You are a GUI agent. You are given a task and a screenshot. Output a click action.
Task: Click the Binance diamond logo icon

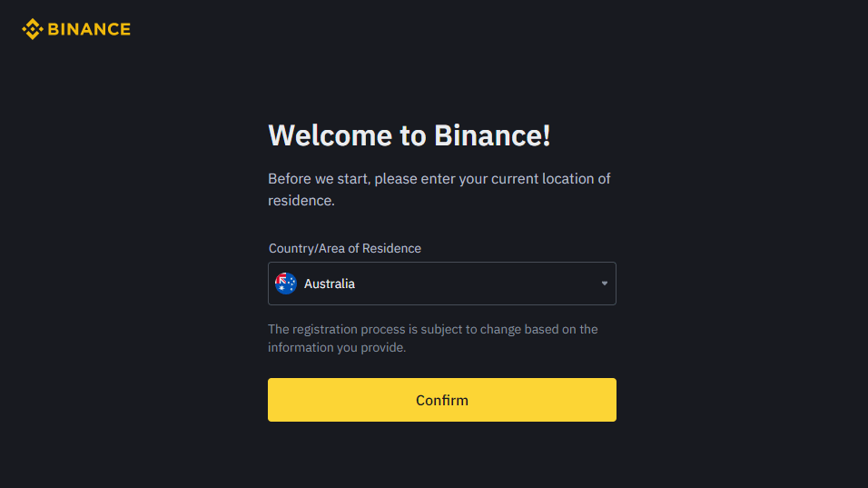click(x=32, y=29)
